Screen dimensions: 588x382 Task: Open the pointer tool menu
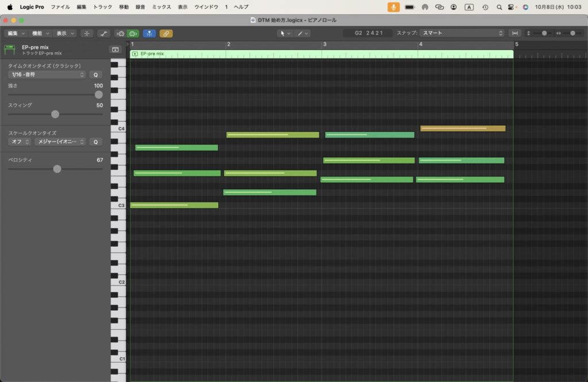[285, 33]
